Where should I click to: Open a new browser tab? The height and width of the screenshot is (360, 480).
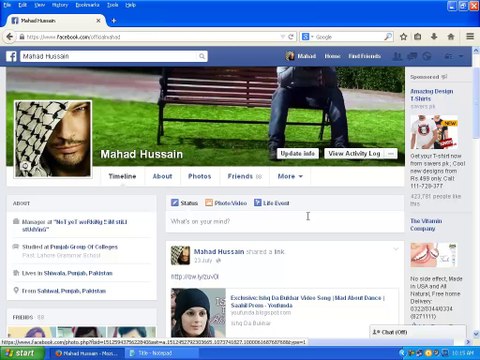pyautogui.click(x=113, y=21)
